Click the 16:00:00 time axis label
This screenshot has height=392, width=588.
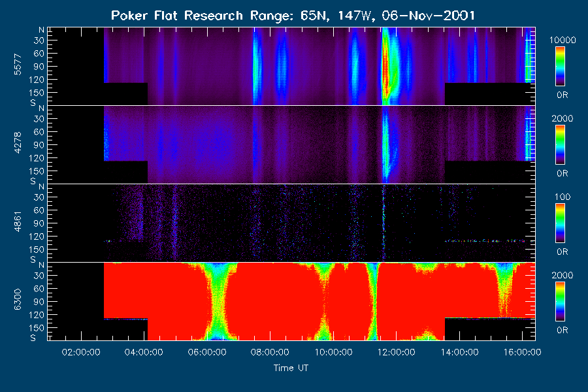pyautogui.click(x=523, y=352)
